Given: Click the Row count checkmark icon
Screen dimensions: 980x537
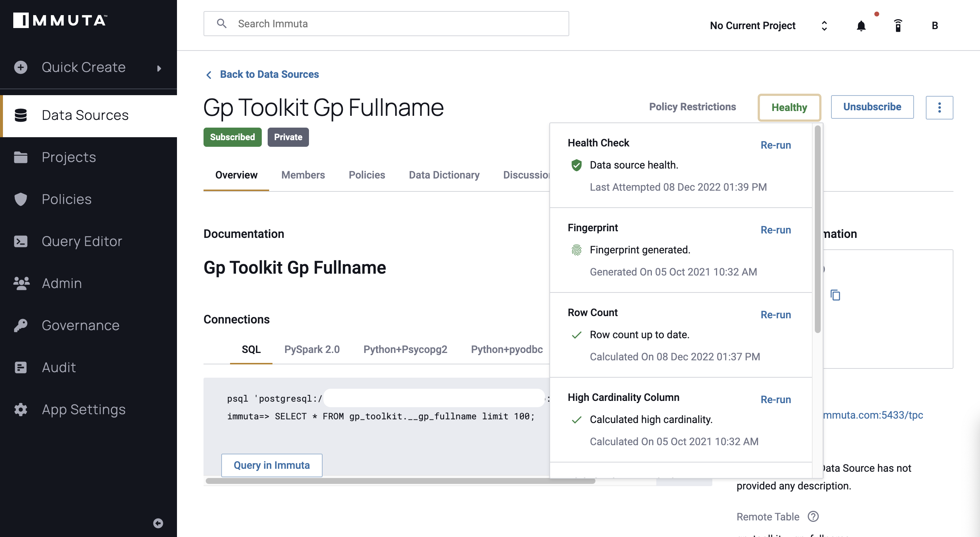Looking at the screenshot, I should [576, 335].
